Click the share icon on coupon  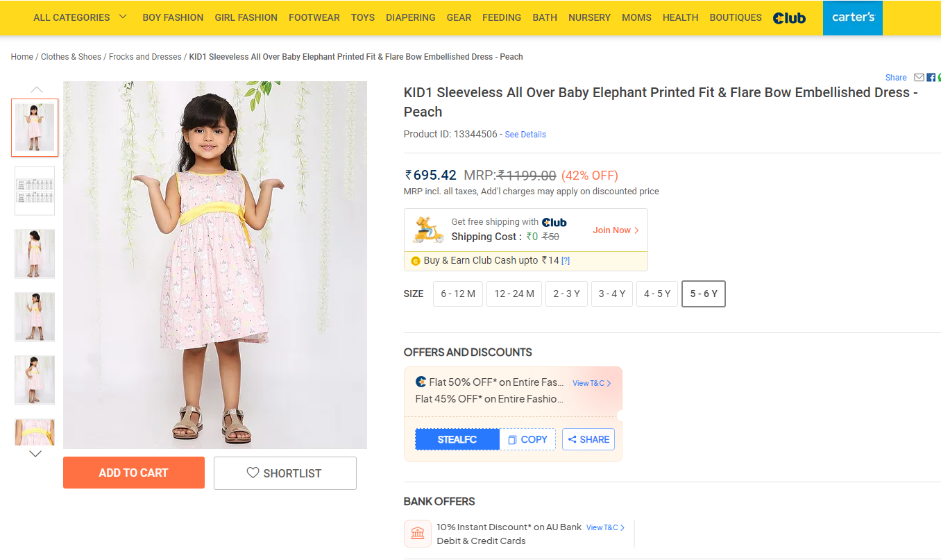coord(573,439)
